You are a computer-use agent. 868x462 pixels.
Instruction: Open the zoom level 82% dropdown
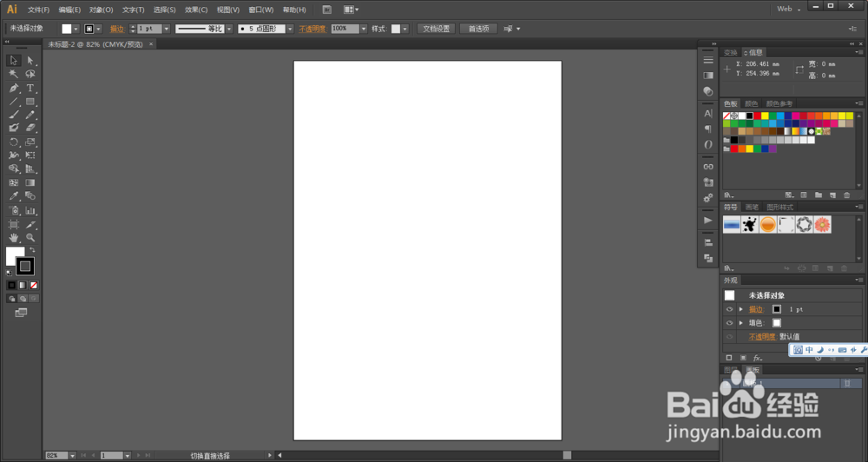pos(72,455)
